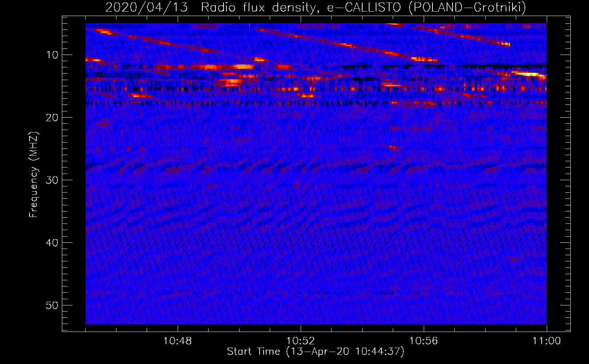Screen dimensions: 589x364
Task: Click the 30 MHz frequency tick label
Action: point(52,180)
